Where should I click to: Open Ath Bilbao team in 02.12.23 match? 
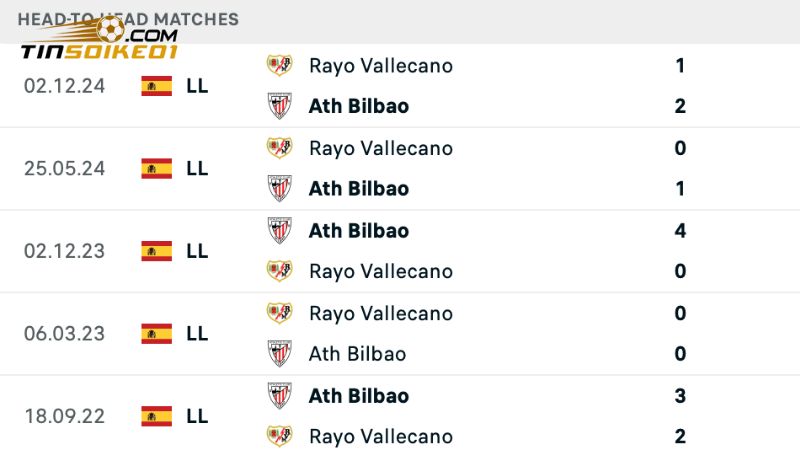click(x=358, y=230)
